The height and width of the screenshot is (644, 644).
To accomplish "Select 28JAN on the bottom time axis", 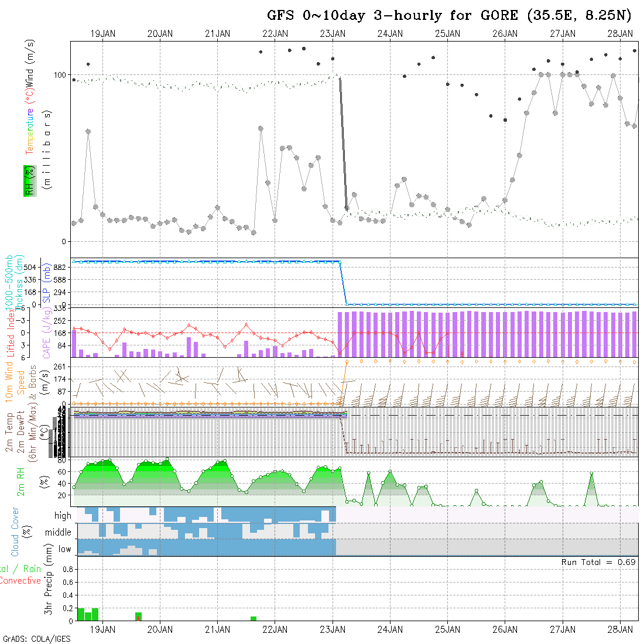I will coord(619,629).
